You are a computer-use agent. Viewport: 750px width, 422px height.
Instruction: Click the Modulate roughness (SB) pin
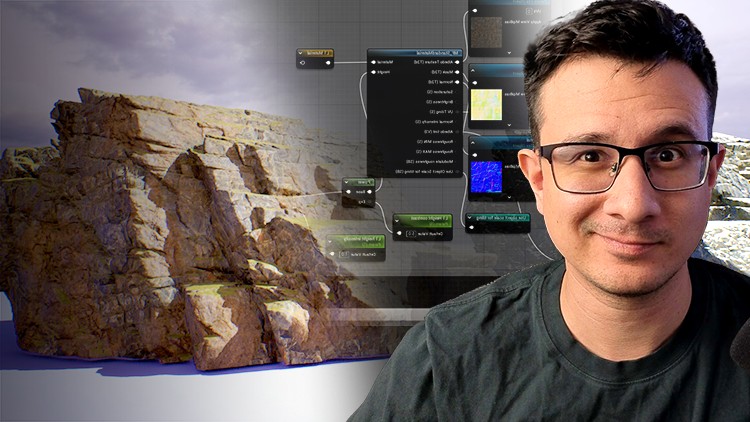(458, 160)
